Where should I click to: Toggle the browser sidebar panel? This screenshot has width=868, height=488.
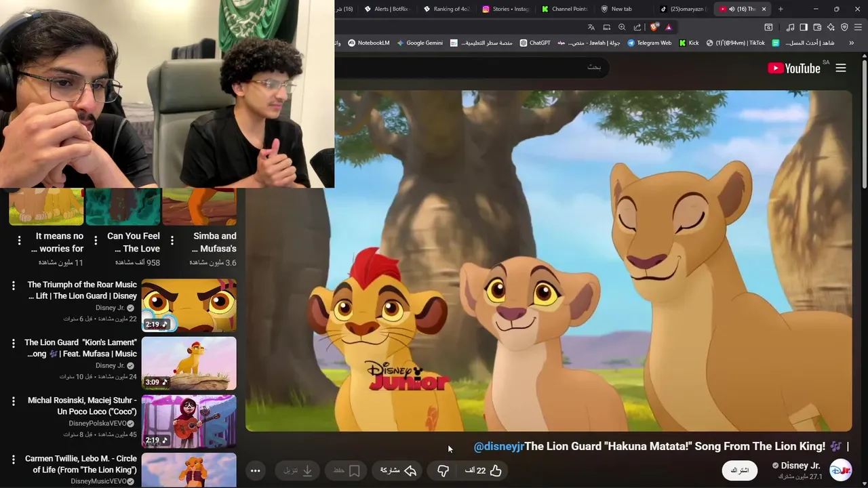pyautogui.click(x=804, y=27)
